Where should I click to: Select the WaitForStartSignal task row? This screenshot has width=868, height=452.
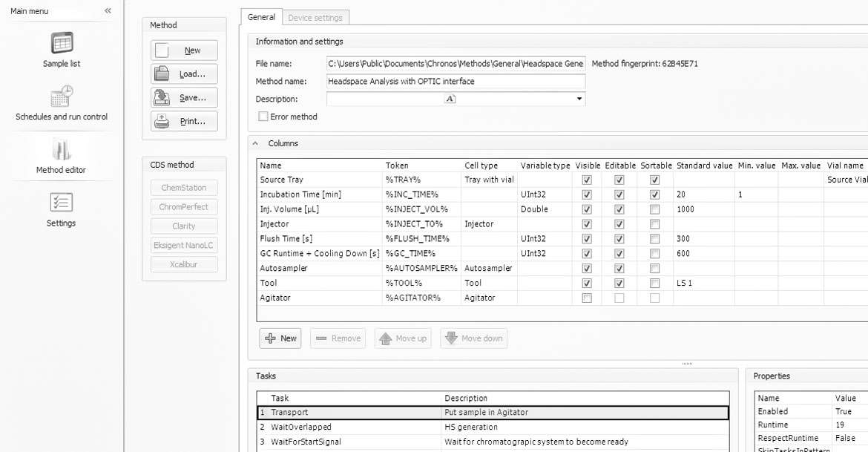(493, 442)
